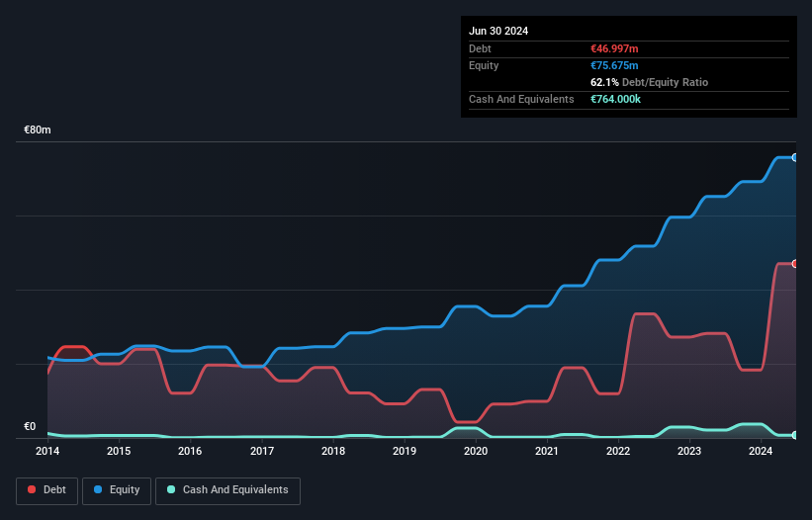Click the €75.675m equity value
Viewport: 812px width, 520px height.
click(614, 65)
